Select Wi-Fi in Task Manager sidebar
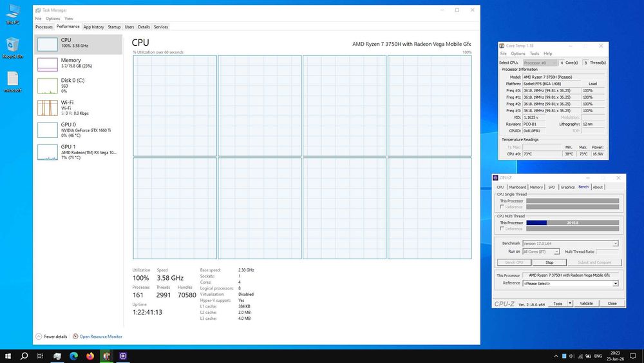Screen dimensions: 644x363 (x=79, y=108)
